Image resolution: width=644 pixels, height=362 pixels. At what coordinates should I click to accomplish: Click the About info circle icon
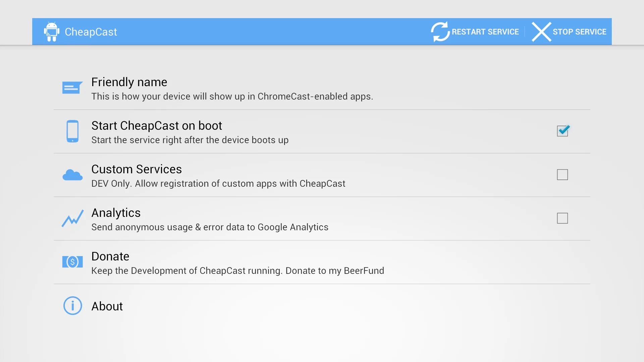(72, 306)
